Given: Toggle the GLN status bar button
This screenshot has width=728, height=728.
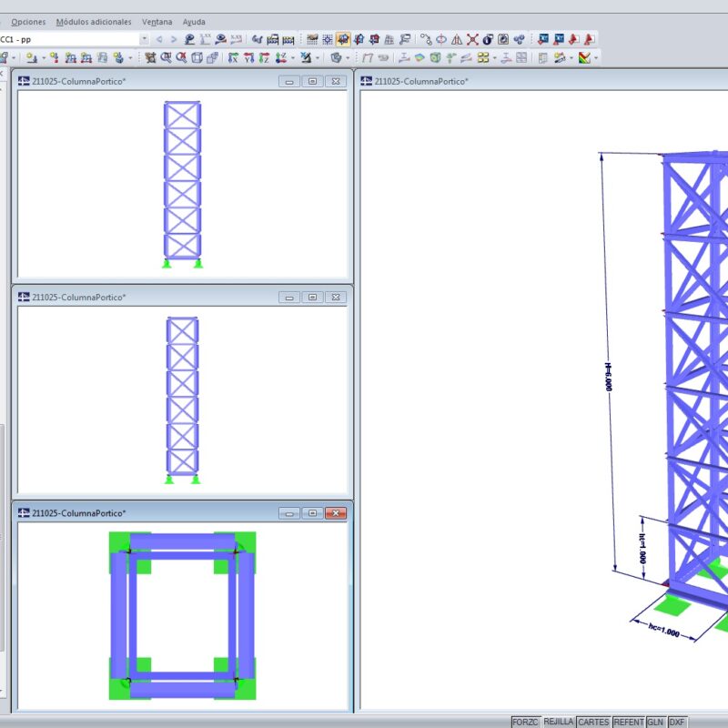Looking at the screenshot, I should click(x=655, y=722).
